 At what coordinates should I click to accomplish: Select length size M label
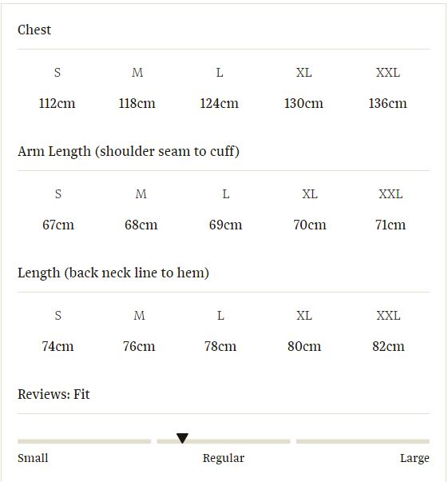click(x=140, y=316)
